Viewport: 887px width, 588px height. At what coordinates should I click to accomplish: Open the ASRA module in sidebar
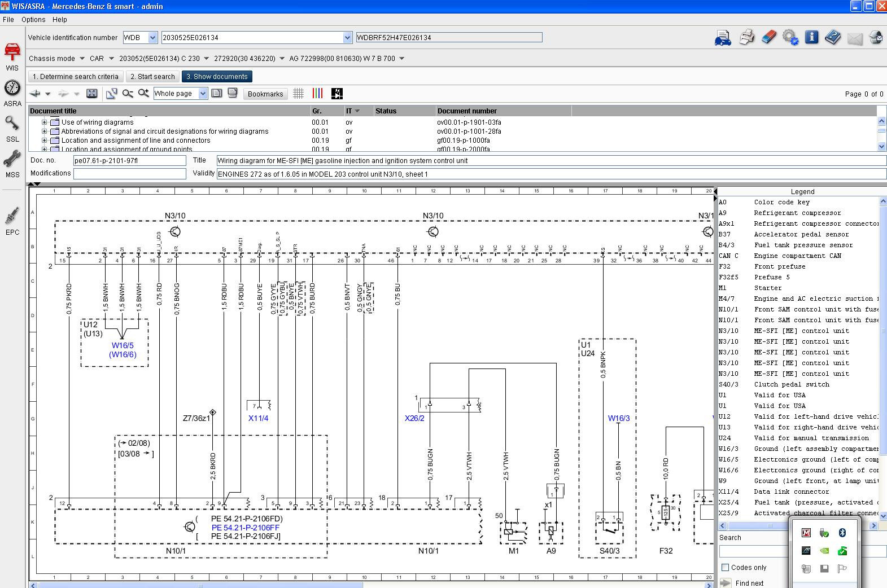click(x=12, y=93)
